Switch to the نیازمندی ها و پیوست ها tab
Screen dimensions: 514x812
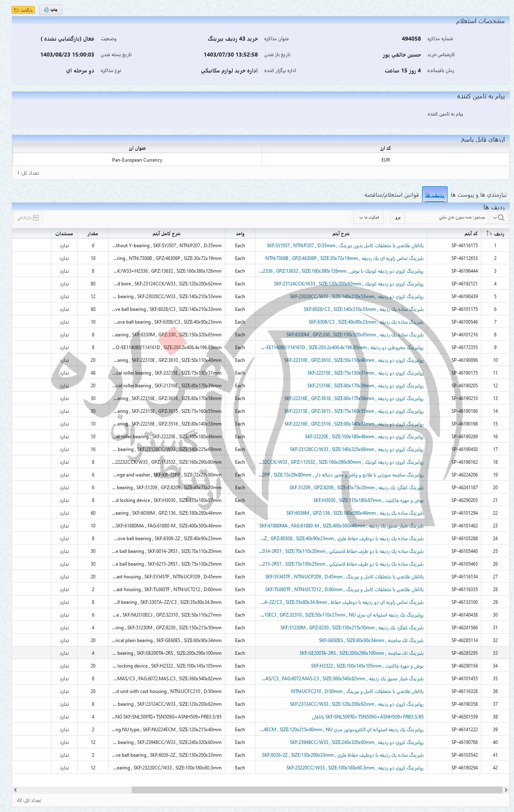tap(479, 195)
